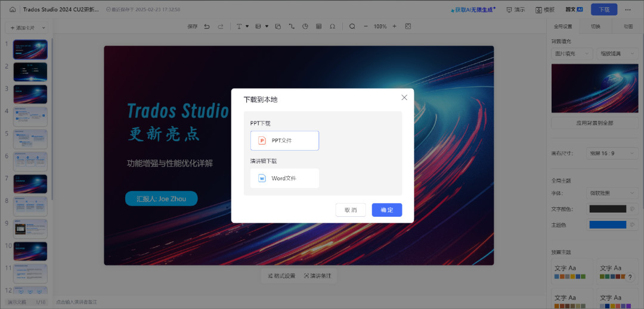Click the blue 主题色 swatch
Viewport: 644px width, 309px height.
608,224
